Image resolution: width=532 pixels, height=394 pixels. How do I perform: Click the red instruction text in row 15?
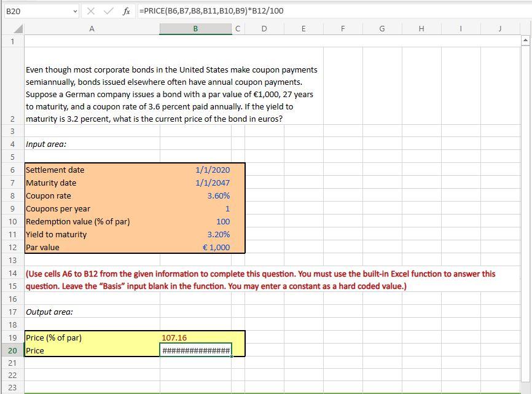pyautogui.click(x=216, y=286)
